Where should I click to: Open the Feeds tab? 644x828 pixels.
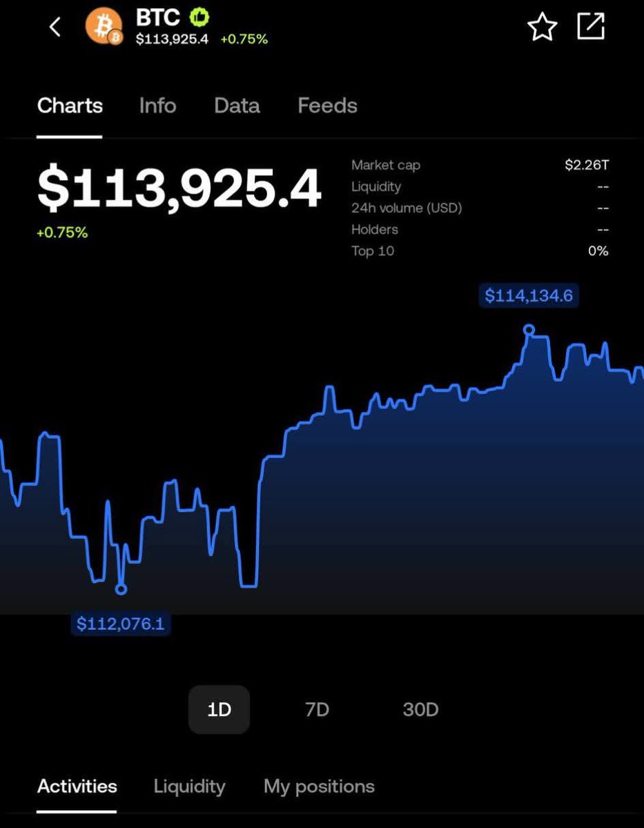coord(327,106)
